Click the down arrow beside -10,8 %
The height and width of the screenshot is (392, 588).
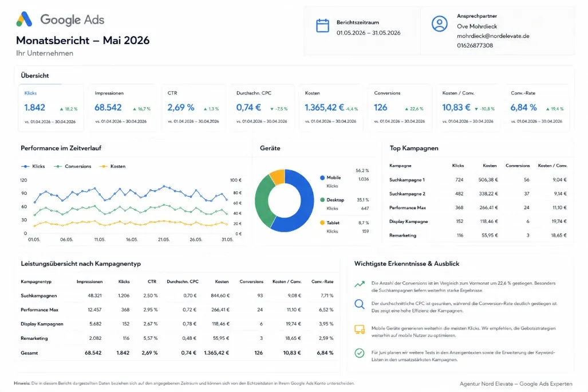point(476,109)
